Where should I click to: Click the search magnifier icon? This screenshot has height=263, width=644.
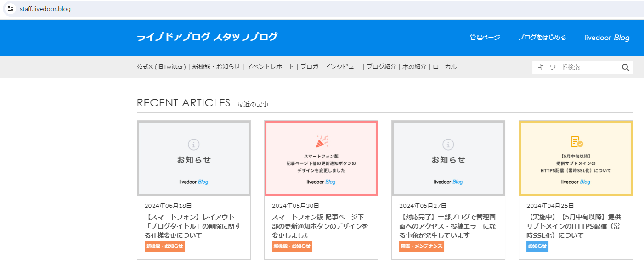click(x=625, y=67)
